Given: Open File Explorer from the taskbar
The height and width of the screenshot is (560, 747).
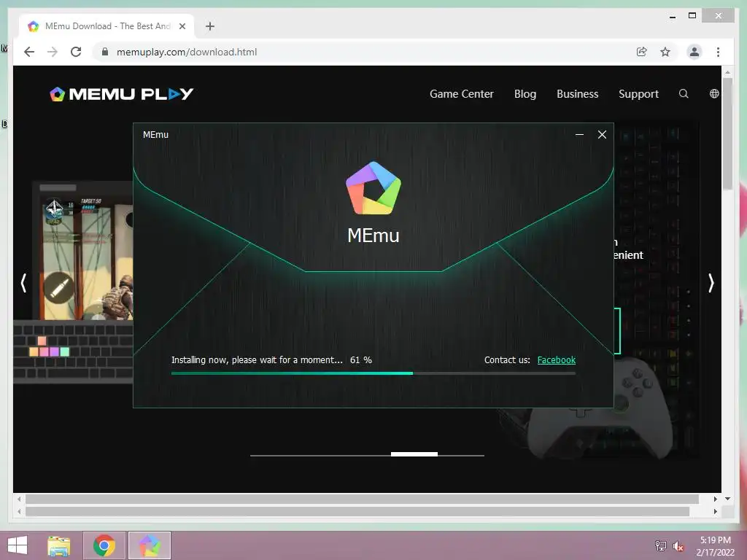Looking at the screenshot, I should [59, 545].
